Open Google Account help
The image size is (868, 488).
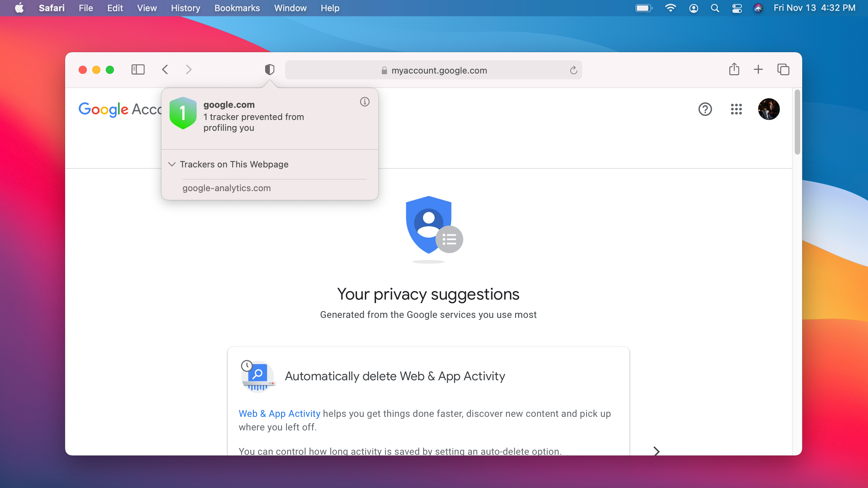pyautogui.click(x=705, y=109)
